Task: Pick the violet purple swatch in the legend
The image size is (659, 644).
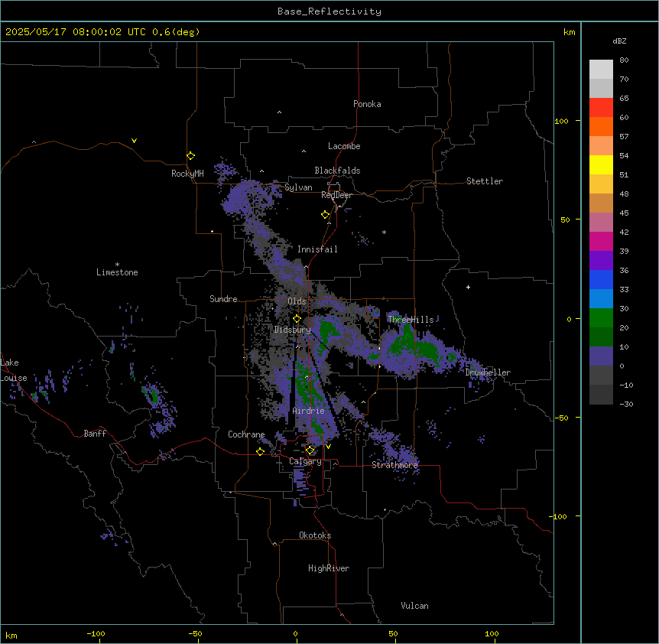Action: click(x=601, y=260)
